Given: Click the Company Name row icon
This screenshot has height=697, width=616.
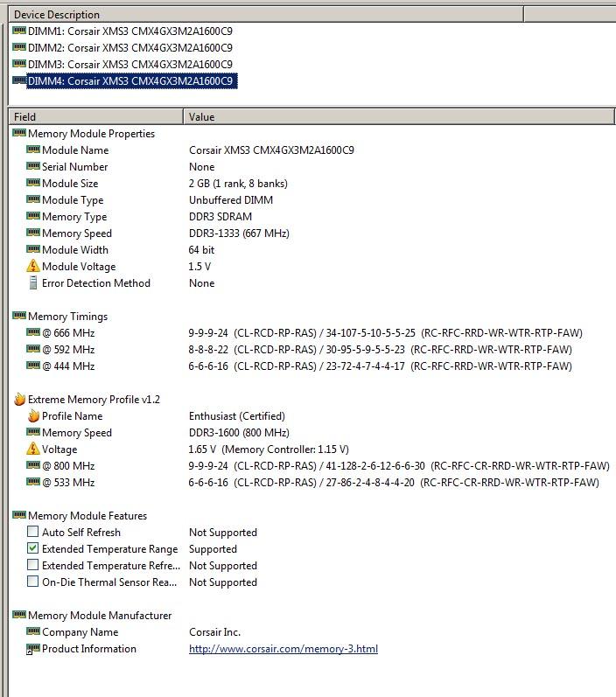Looking at the screenshot, I should pos(33,631).
